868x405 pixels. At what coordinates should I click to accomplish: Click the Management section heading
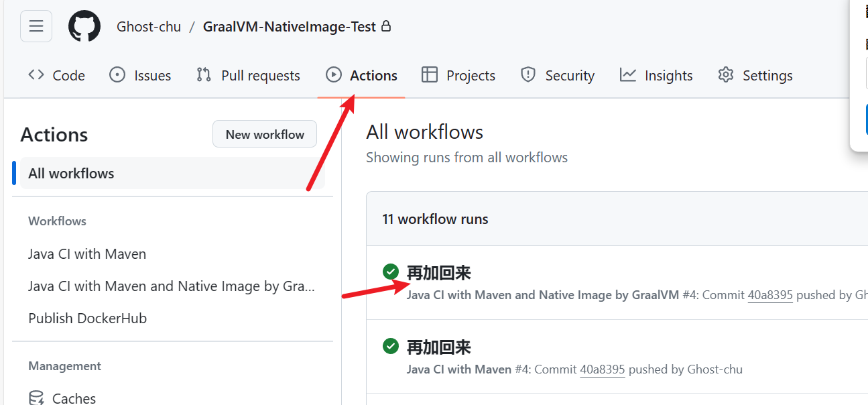(x=64, y=366)
